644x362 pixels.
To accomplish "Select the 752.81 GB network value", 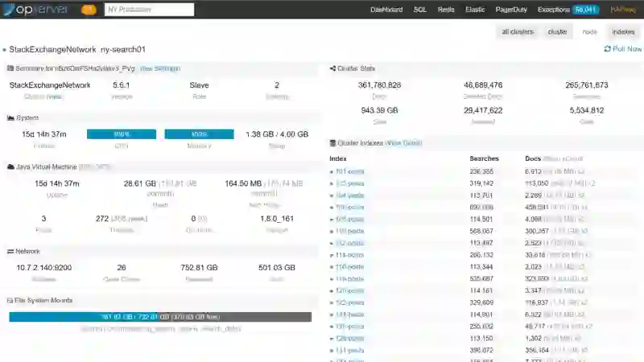I will point(199,268).
